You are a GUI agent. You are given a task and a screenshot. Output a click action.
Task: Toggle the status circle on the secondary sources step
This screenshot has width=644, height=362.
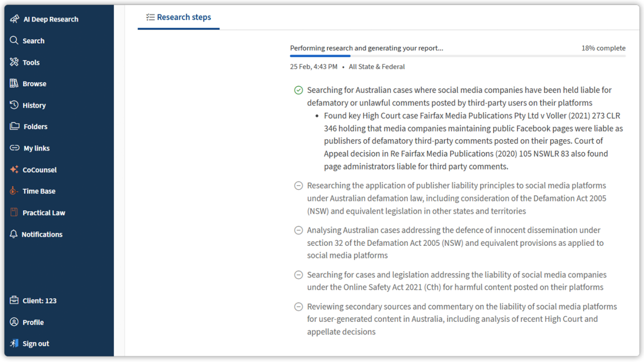pos(298,307)
